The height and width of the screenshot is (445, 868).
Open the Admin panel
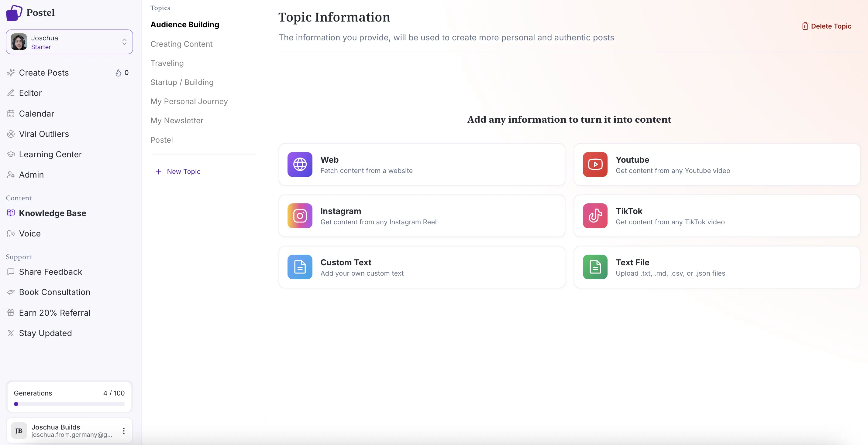click(31, 175)
